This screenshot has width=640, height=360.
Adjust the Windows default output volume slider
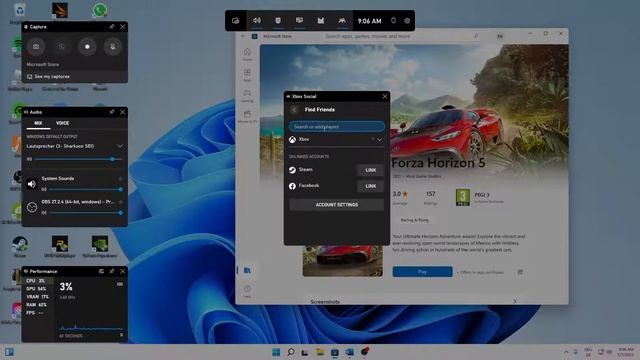pyautogui.click(x=78, y=159)
